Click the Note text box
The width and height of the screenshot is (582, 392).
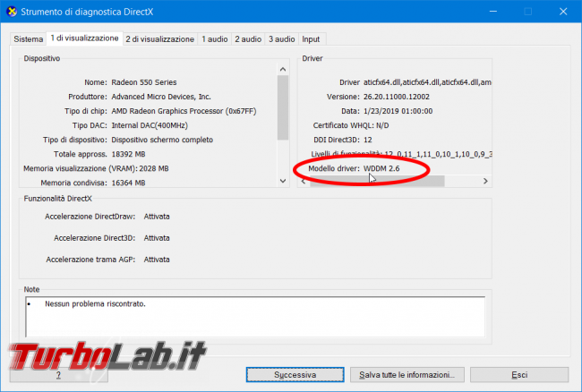point(255,317)
